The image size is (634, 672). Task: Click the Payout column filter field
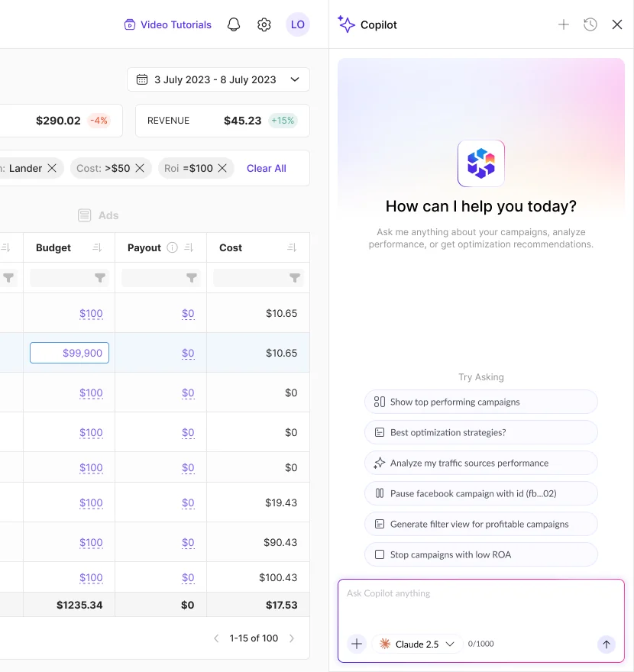(x=160, y=278)
